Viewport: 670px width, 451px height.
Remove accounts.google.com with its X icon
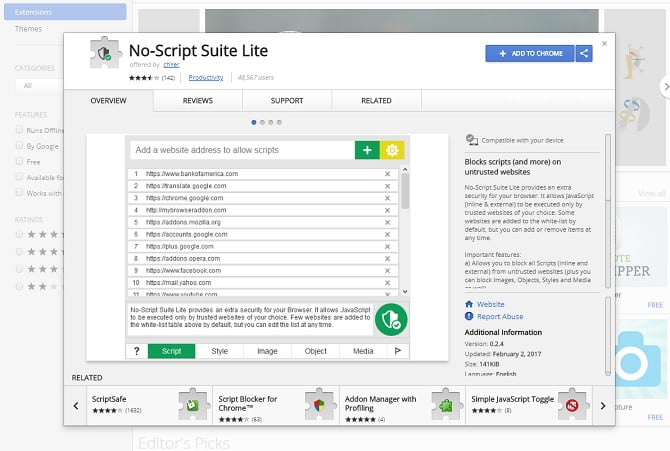point(387,235)
